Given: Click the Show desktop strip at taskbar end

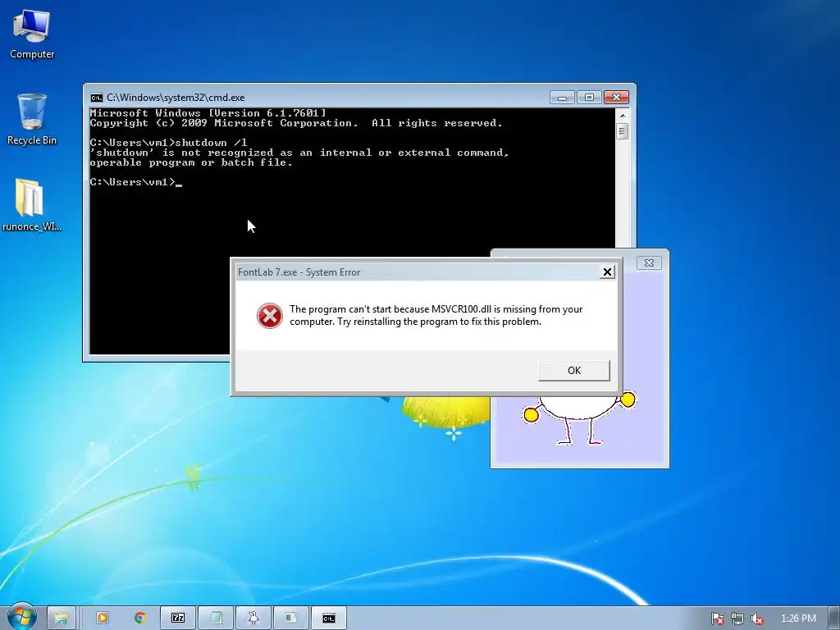Looking at the screenshot, I should pos(835,618).
